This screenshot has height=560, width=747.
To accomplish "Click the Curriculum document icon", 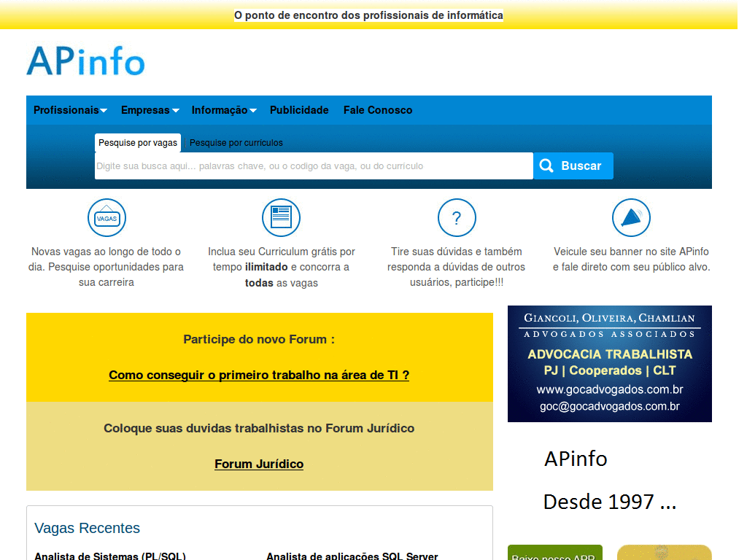I will pyautogui.click(x=281, y=217).
